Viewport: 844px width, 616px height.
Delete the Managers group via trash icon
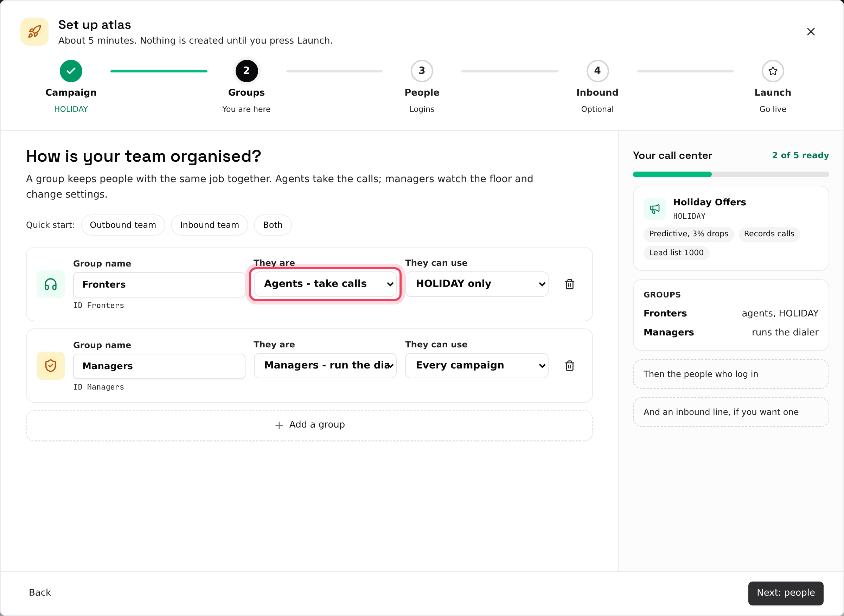point(569,366)
